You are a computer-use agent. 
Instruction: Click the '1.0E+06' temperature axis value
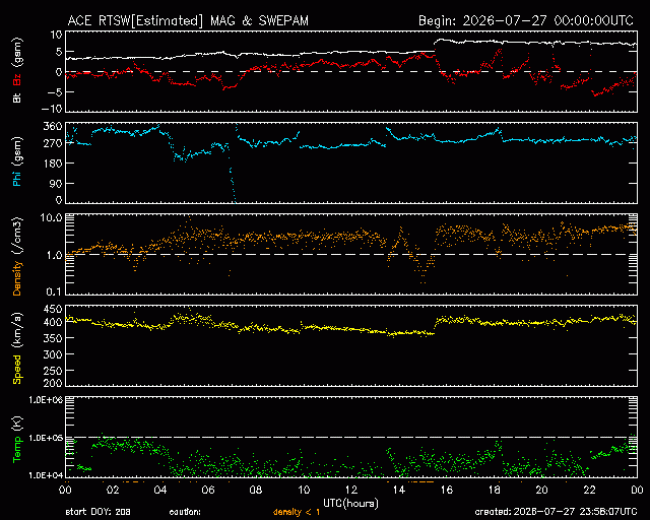coord(46,400)
